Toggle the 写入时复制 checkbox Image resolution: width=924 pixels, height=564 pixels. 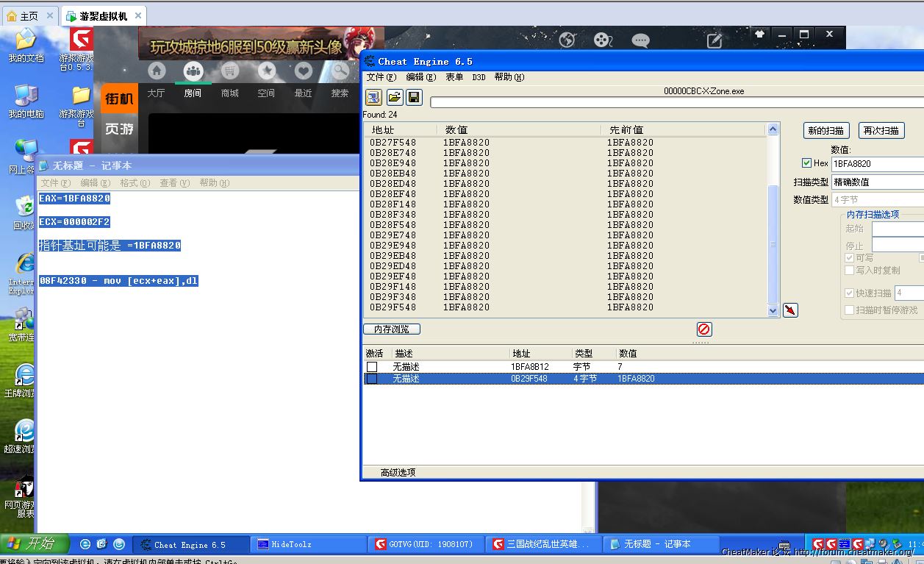click(850, 271)
